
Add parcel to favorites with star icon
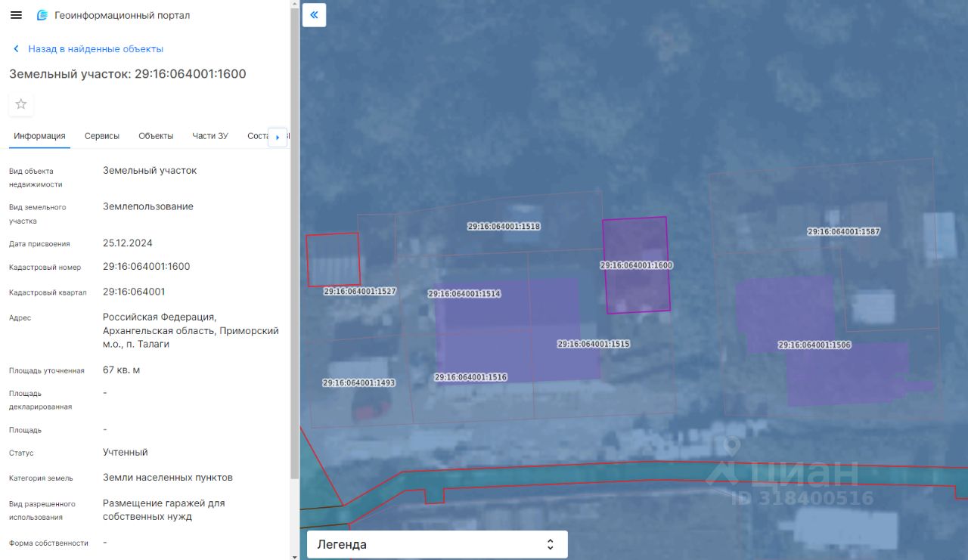21,104
